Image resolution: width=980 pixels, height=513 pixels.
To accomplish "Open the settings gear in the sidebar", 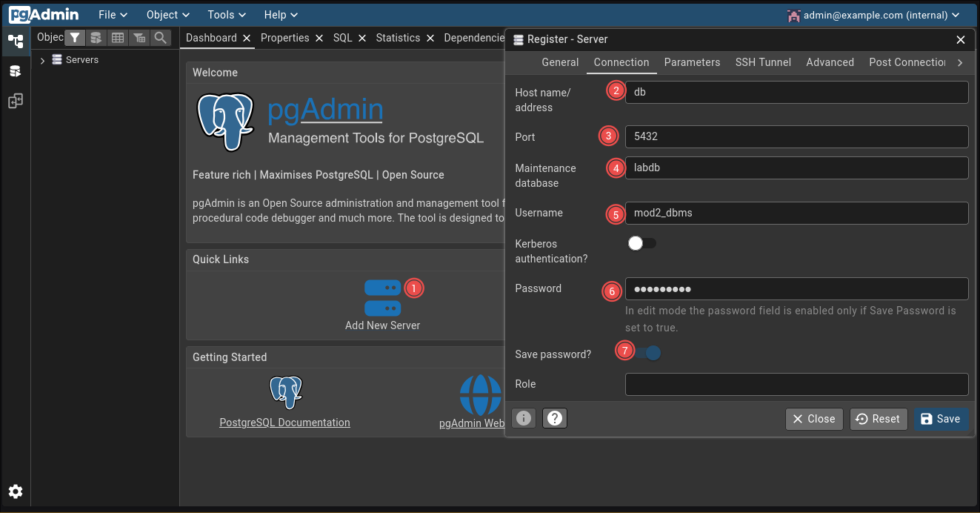I will coord(15,492).
